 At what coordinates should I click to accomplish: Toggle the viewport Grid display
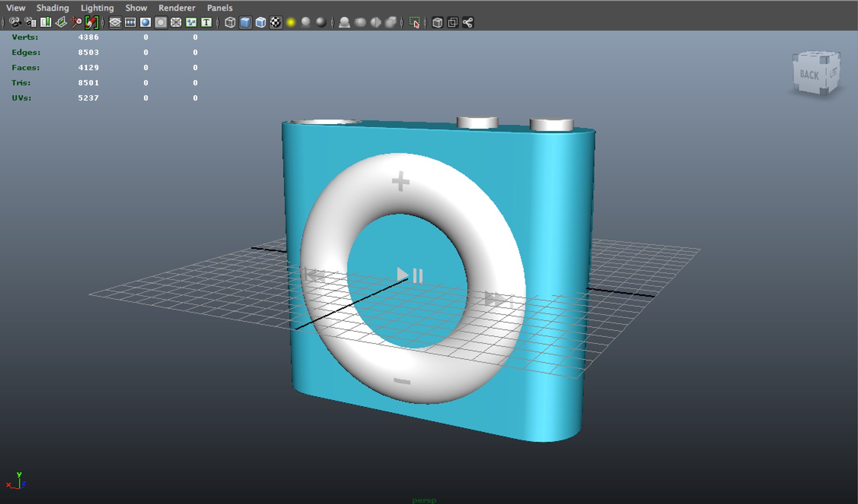[115, 22]
